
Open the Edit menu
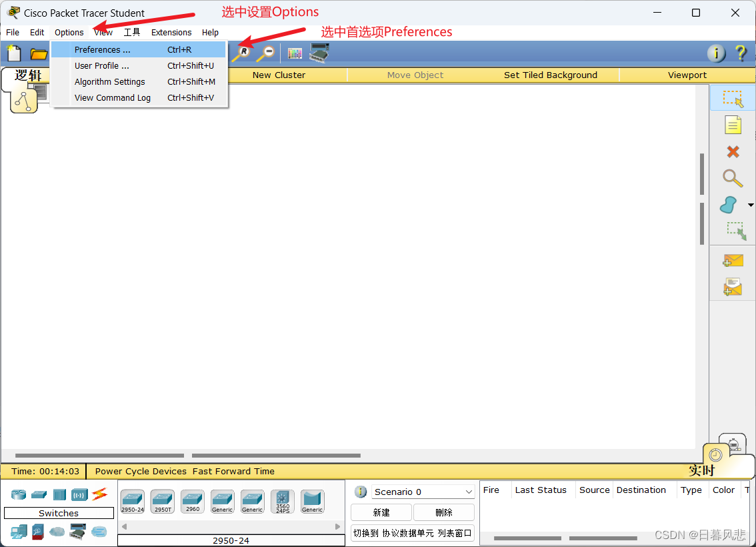click(x=37, y=32)
